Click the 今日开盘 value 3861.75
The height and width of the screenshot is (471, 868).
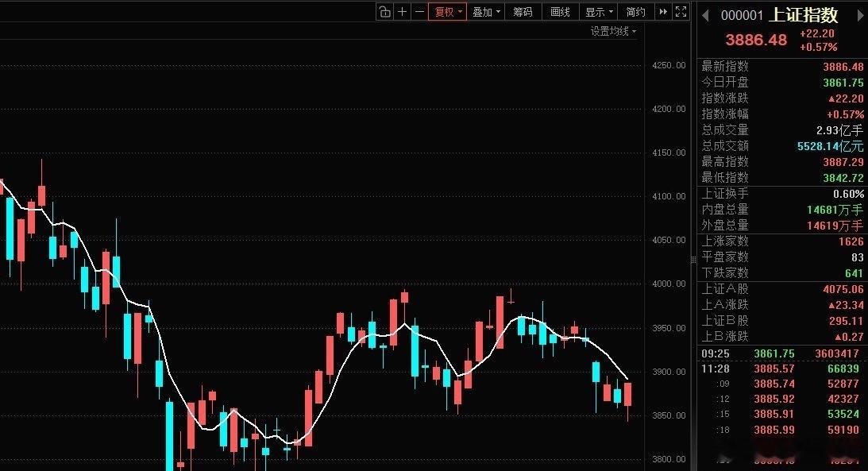(x=843, y=83)
